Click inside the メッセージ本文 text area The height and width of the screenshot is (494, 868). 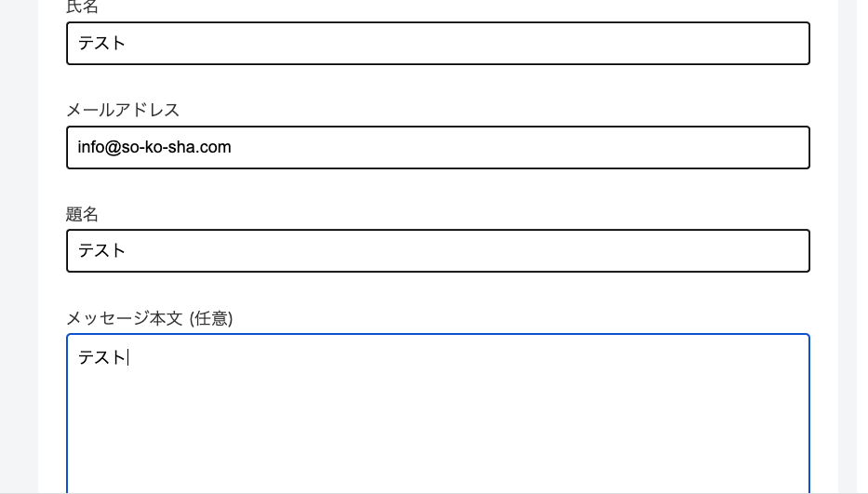437,409
